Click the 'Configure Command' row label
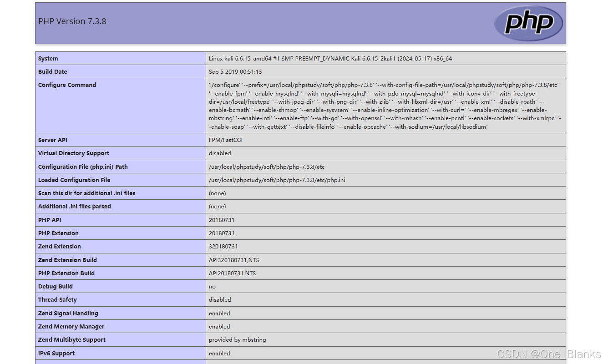Screen dimensions: 603x364 (67, 85)
